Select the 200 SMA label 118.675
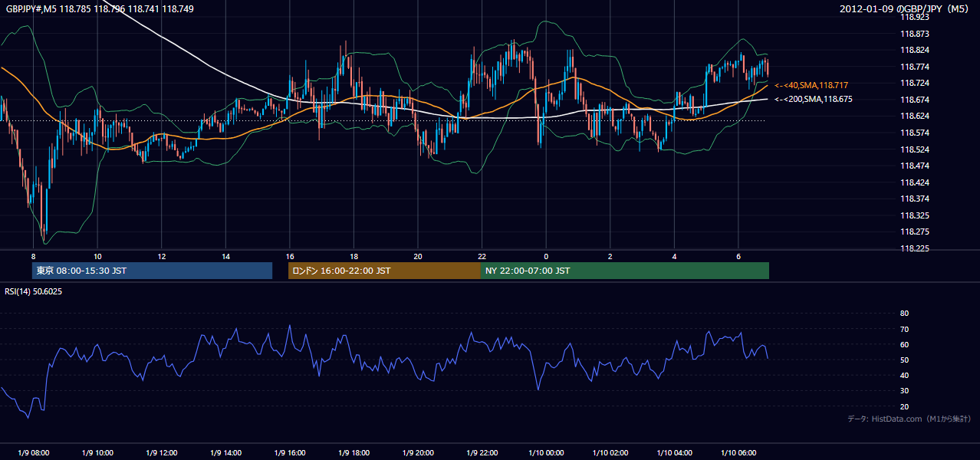The height and width of the screenshot is (460, 980). click(x=814, y=99)
